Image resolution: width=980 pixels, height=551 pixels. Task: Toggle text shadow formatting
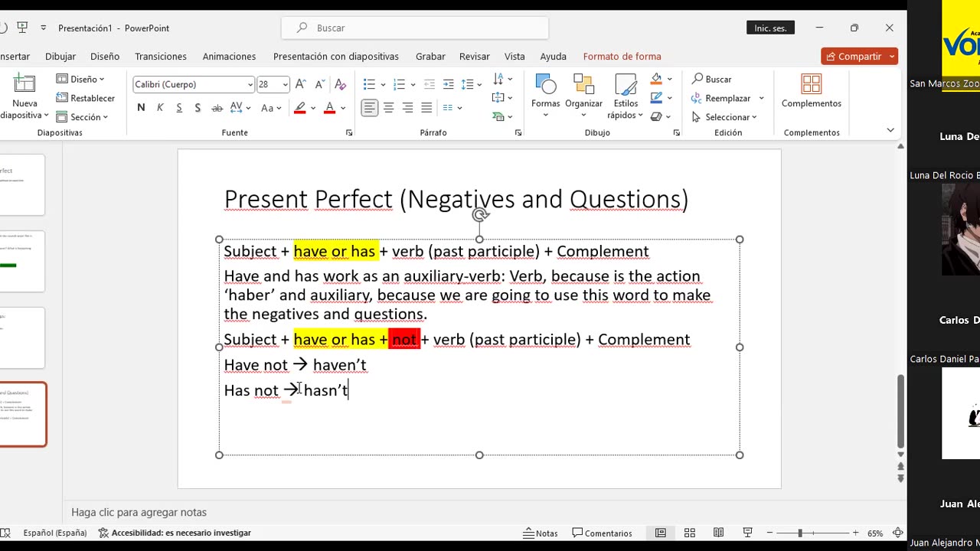pyautogui.click(x=198, y=108)
